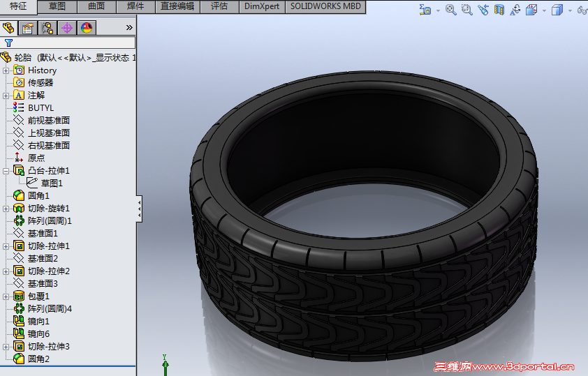Open the View Orientation dropdown arrow

(544, 11)
